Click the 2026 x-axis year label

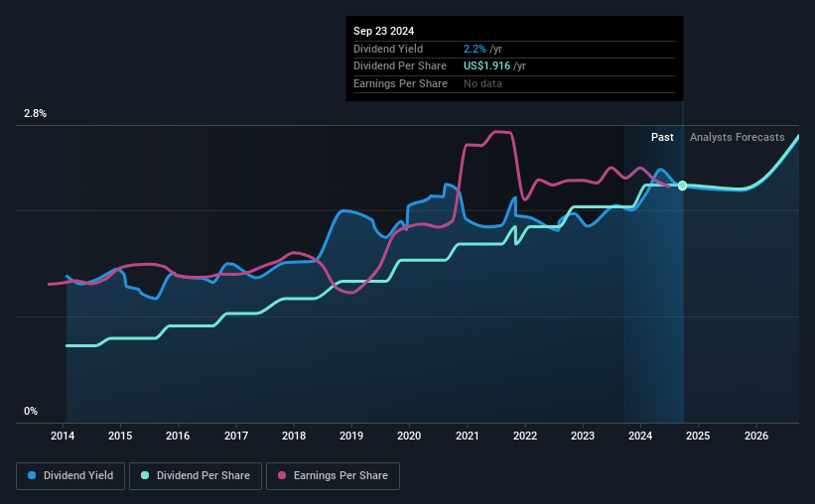(x=756, y=436)
